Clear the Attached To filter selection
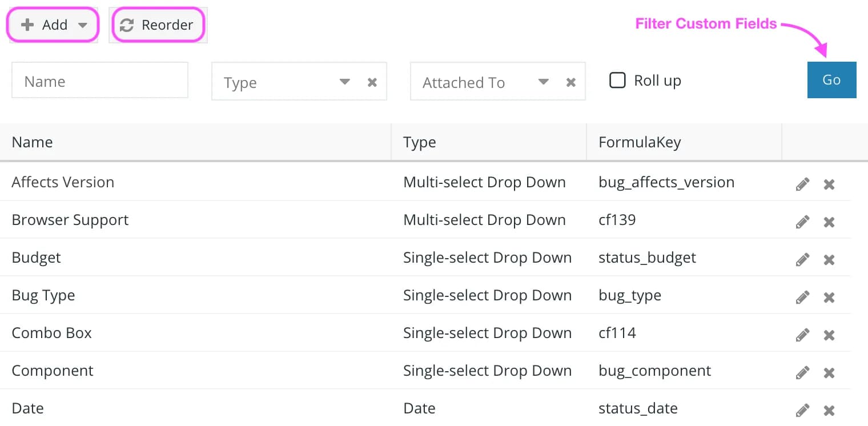The image size is (868, 426). 570,82
